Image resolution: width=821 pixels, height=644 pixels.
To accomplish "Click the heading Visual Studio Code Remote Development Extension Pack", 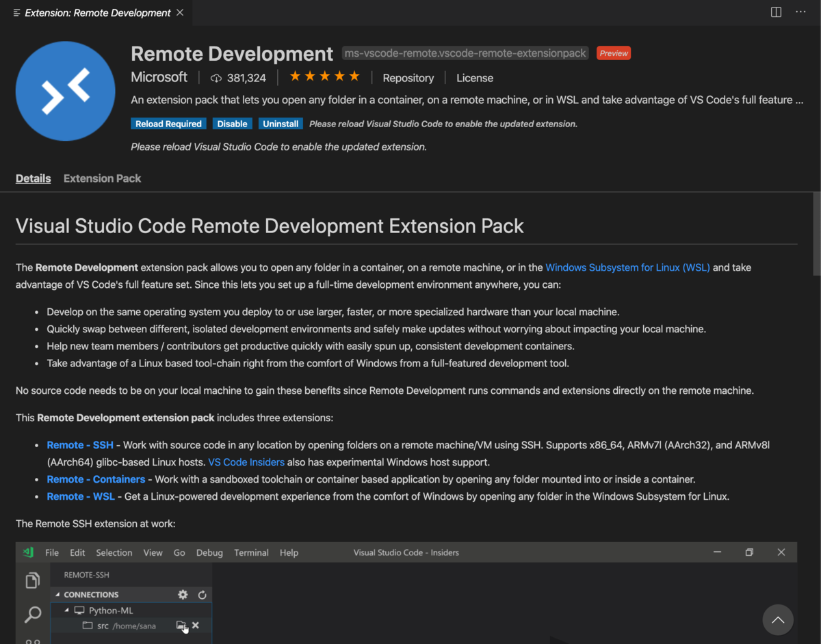I will coord(270,226).
